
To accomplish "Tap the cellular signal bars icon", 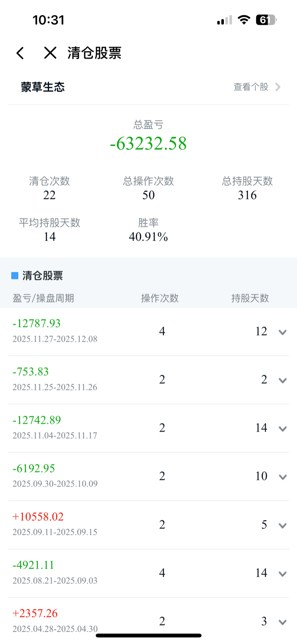I will pyautogui.click(x=224, y=20).
